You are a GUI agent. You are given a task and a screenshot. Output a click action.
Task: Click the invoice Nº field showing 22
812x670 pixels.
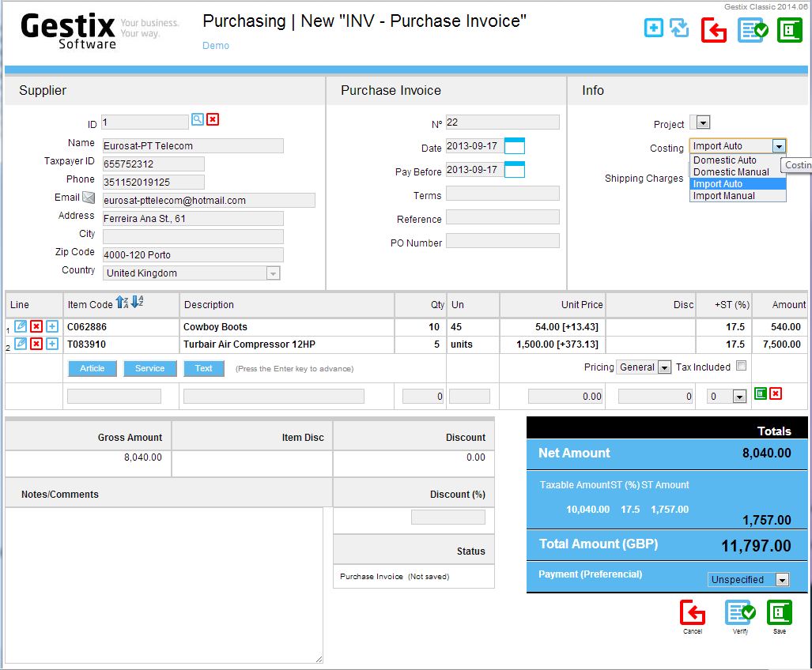click(x=502, y=122)
